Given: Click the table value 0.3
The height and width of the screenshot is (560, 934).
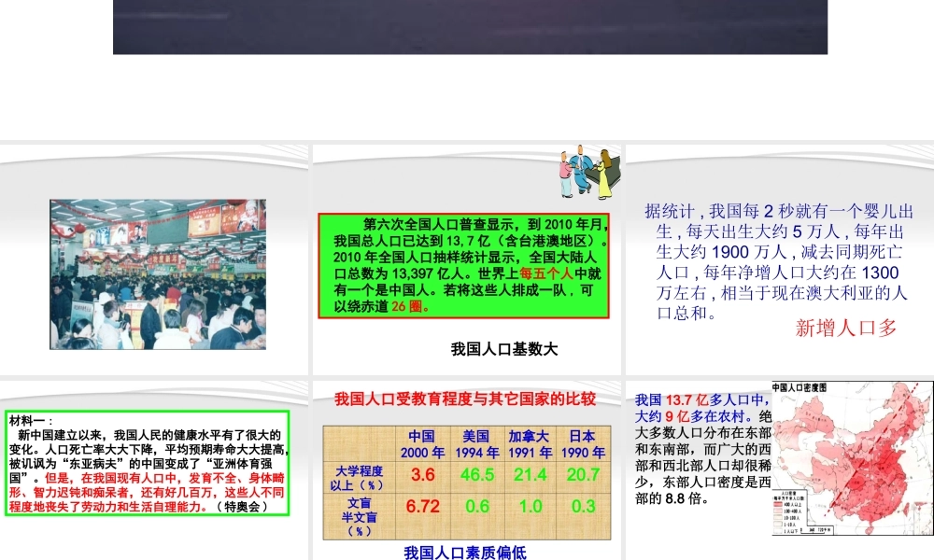Looking at the screenshot, I should [x=583, y=507].
